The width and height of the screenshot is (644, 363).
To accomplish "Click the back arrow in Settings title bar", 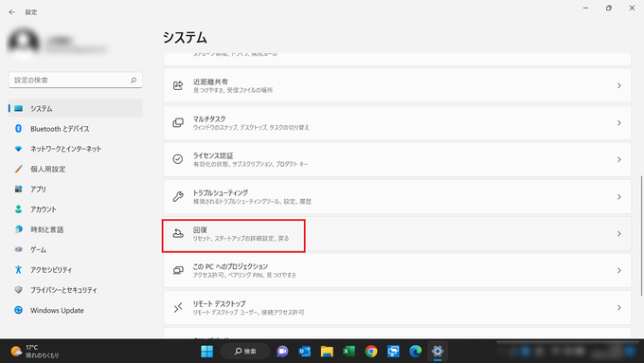I will click(11, 12).
